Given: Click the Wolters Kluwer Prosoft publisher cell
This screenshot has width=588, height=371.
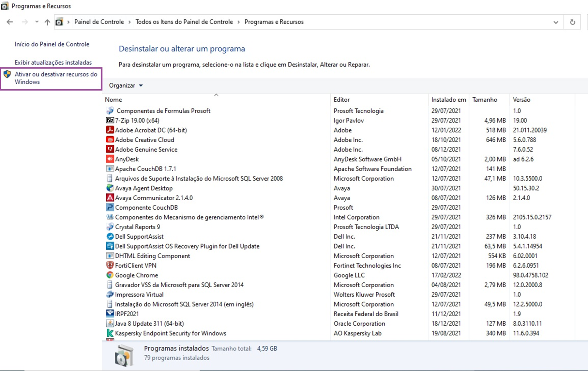Looking at the screenshot, I should [364, 294].
